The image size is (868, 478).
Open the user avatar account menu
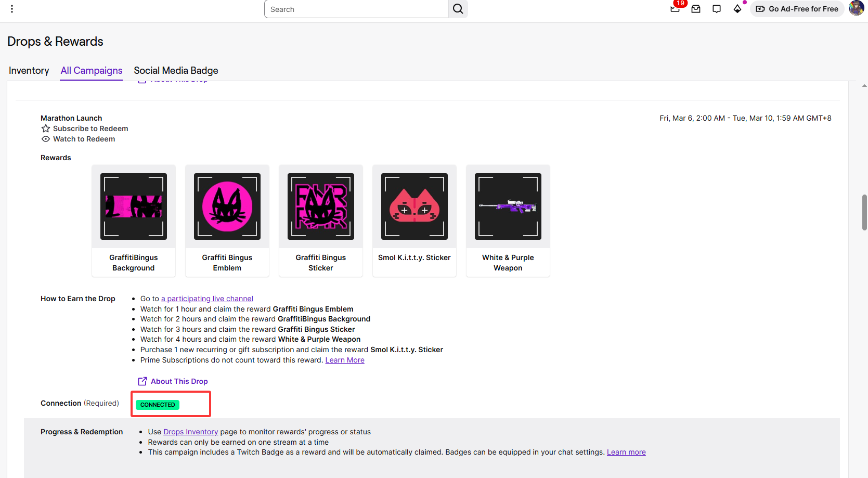tap(856, 8)
